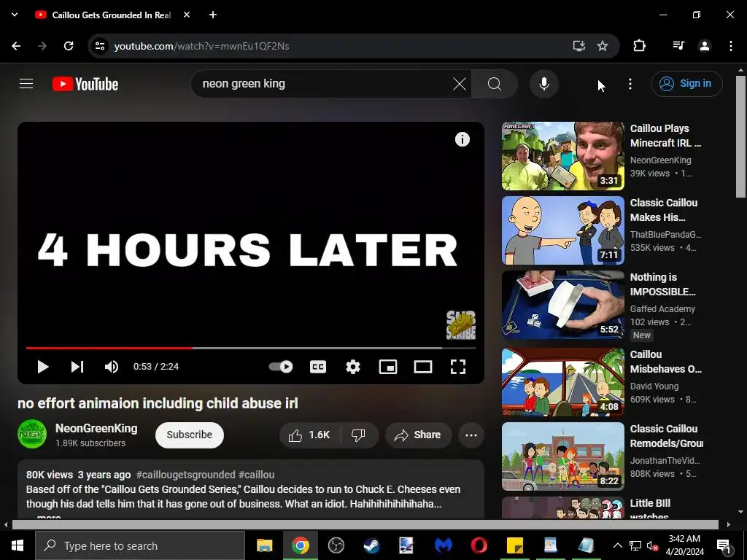
Task: Clear the search query text
Action: pos(460,84)
